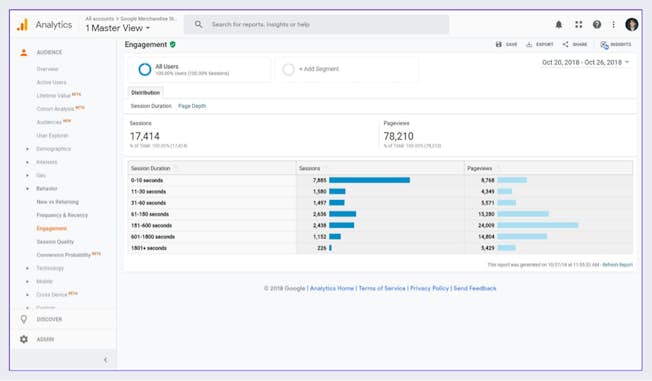The width and height of the screenshot is (652, 381).
Task: Click the '0-10 seconds' row label
Action: tap(147, 181)
